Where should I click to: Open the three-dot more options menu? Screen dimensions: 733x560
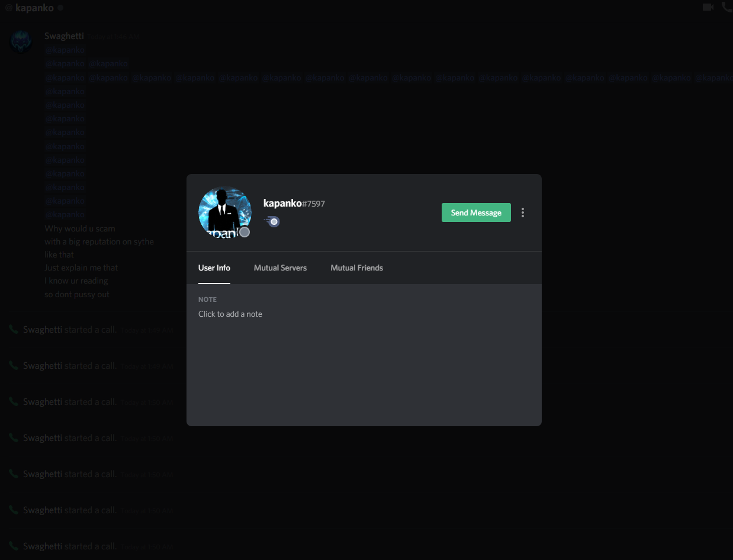[x=522, y=213]
